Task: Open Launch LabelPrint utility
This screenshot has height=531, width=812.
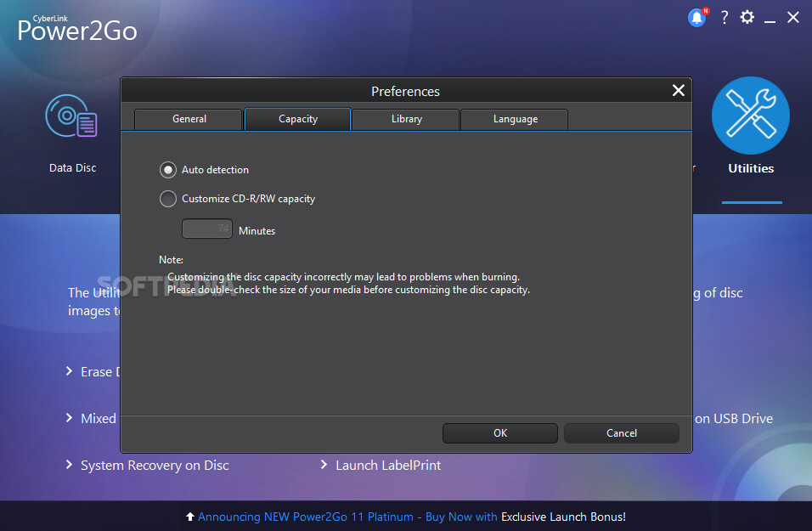Action: point(388,466)
